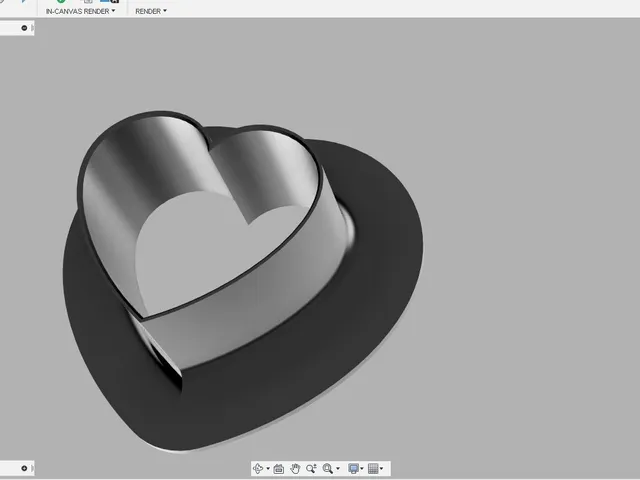The height and width of the screenshot is (480, 640).
Task: Click the Zoom Window / Fit icon
Action: coord(327,469)
